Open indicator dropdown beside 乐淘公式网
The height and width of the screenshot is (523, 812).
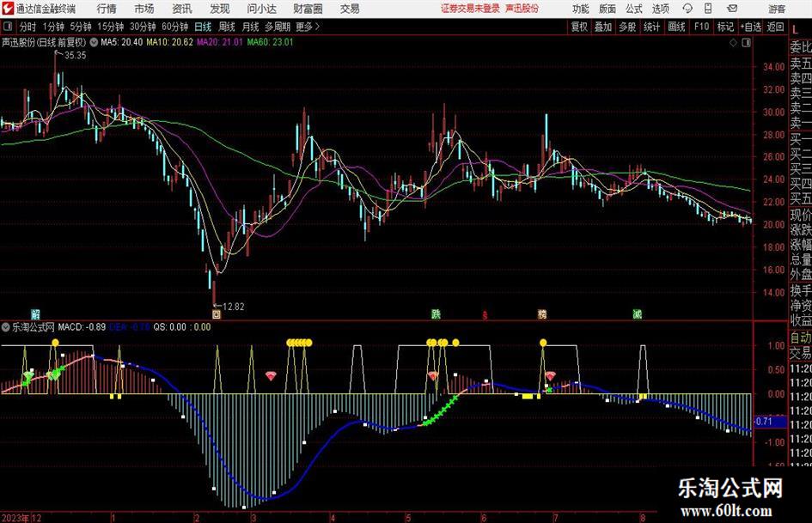[6, 327]
